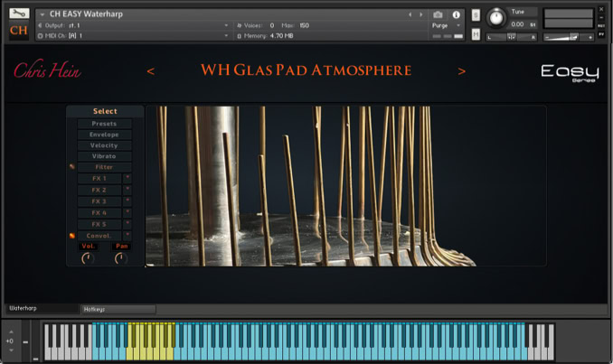613x364 pixels.
Task: Switch to the Hotkeys tab
Action: (118, 309)
